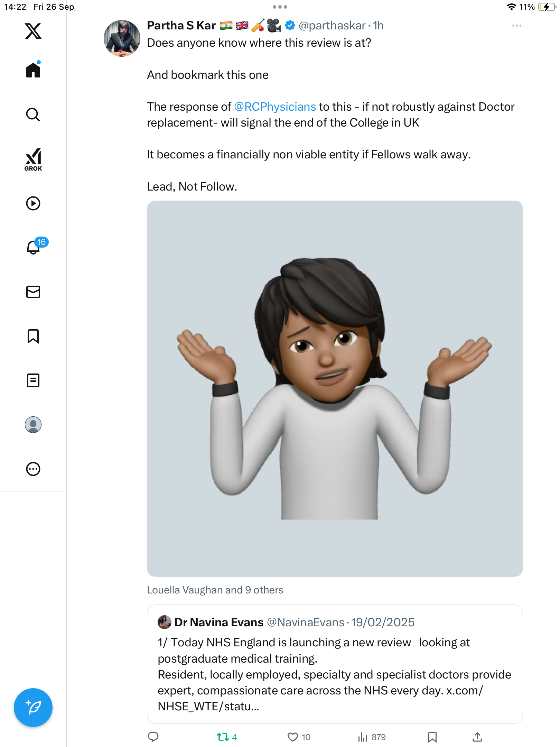Open the Profile page from the sidebar
This screenshot has width=560, height=747.
tap(33, 425)
